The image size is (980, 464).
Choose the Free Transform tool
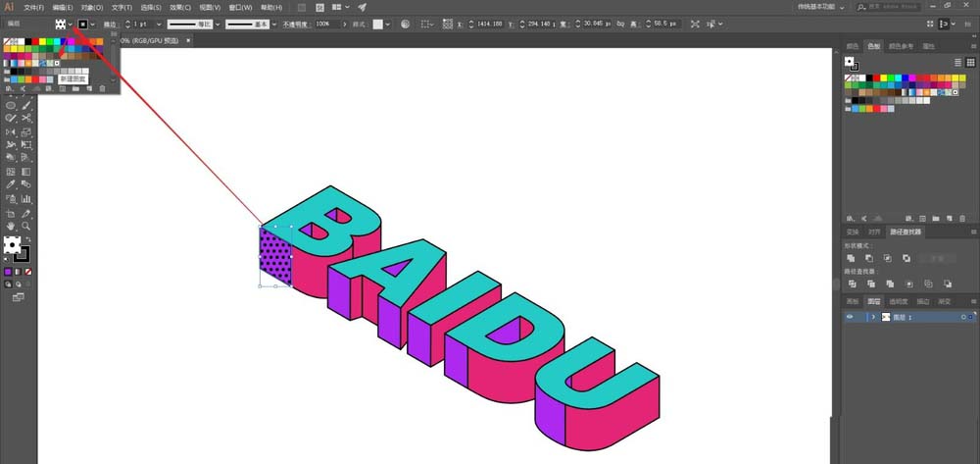26,144
